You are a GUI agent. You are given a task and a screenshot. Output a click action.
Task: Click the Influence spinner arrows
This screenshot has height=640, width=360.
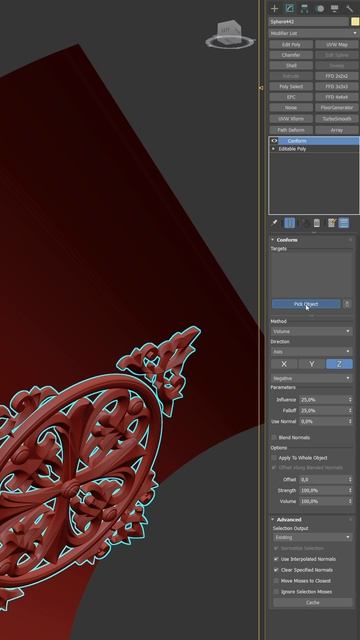350,400
